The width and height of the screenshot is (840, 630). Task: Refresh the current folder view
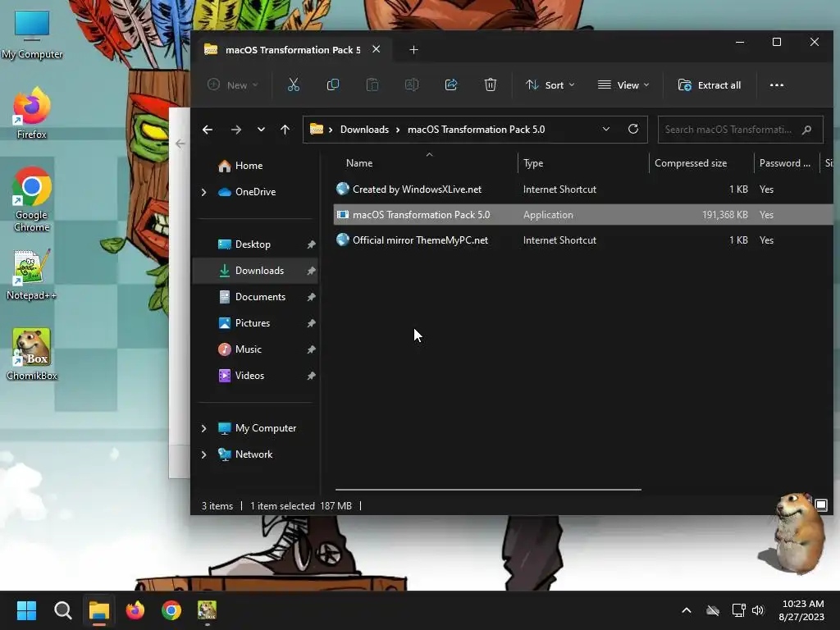coord(632,129)
